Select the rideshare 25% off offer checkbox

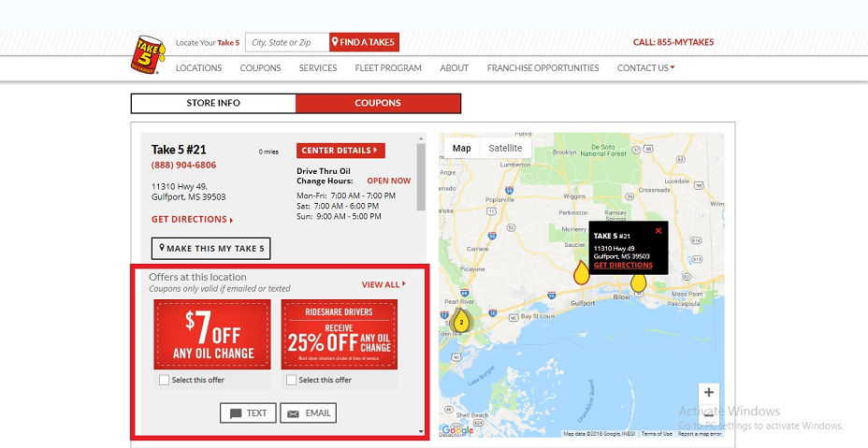pyautogui.click(x=291, y=380)
